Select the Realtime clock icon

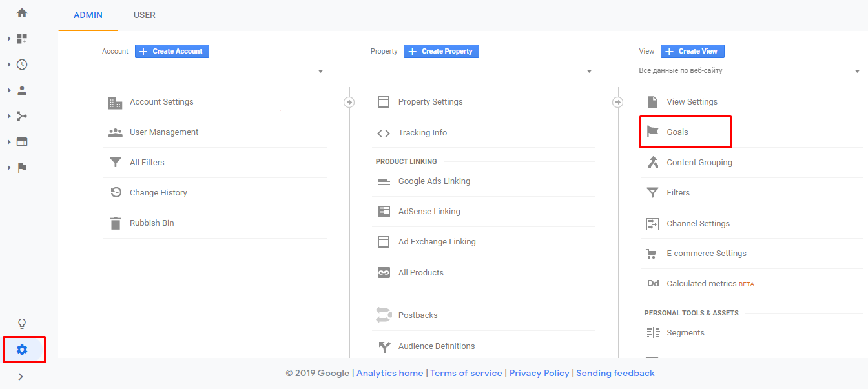pyautogui.click(x=21, y=64)
